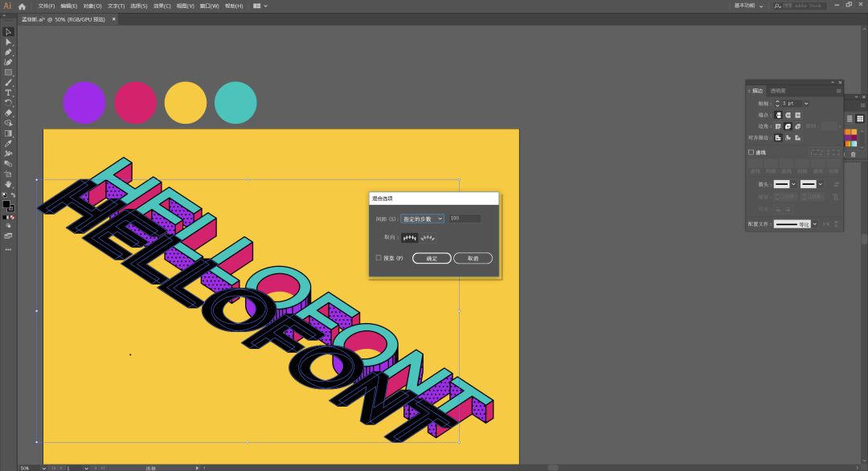868x471 pixels.
Task: Click the Selection tool arrow
Action: (x=8, y=31)
